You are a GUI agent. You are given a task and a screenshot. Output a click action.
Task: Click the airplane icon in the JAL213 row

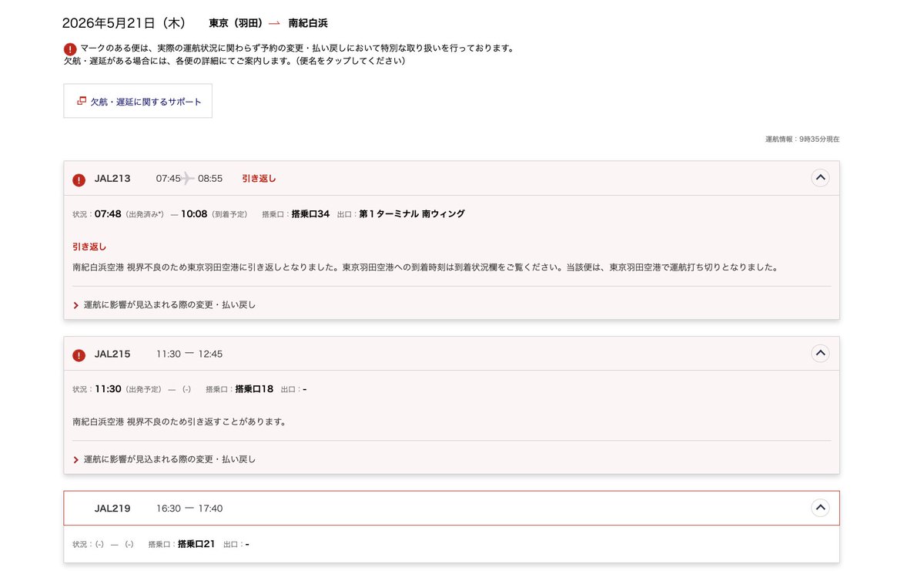tap(188, 179)
